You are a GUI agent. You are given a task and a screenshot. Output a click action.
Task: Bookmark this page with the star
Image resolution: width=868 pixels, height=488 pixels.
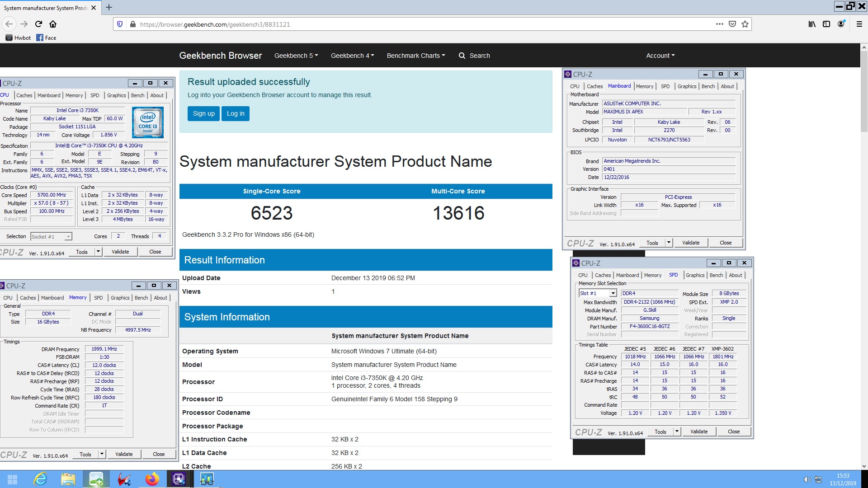pyautogui.click(x=745, y=24)
